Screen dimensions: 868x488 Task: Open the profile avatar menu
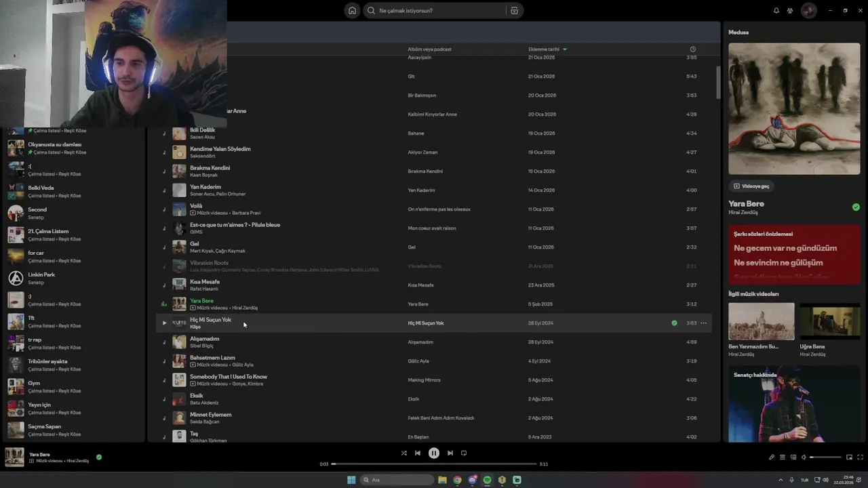tap(808, 10)
